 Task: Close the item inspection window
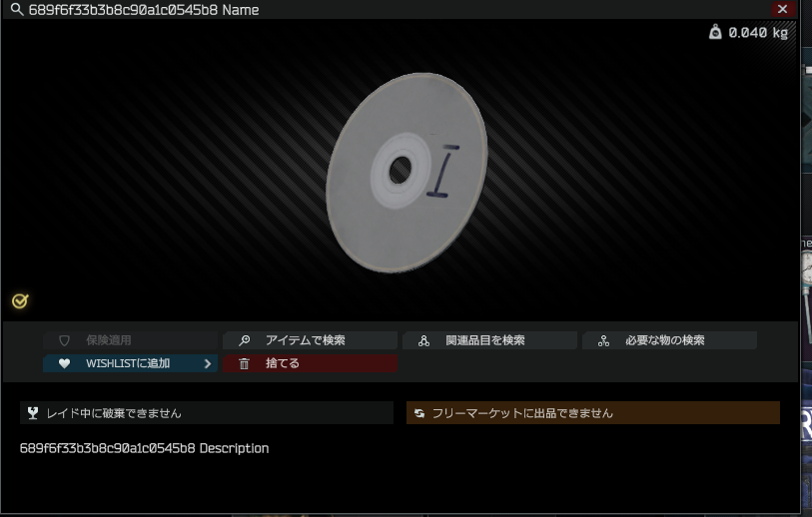[783, 9]
